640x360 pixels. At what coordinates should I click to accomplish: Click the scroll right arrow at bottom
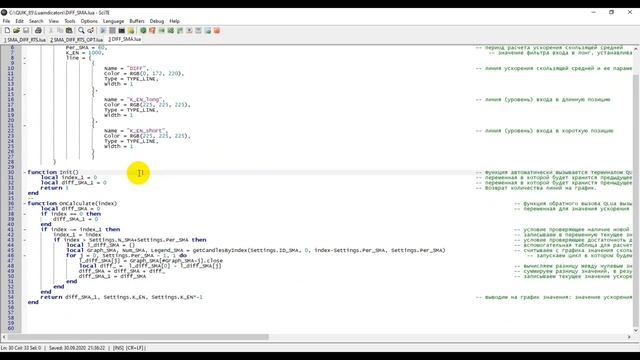point(629,337)
